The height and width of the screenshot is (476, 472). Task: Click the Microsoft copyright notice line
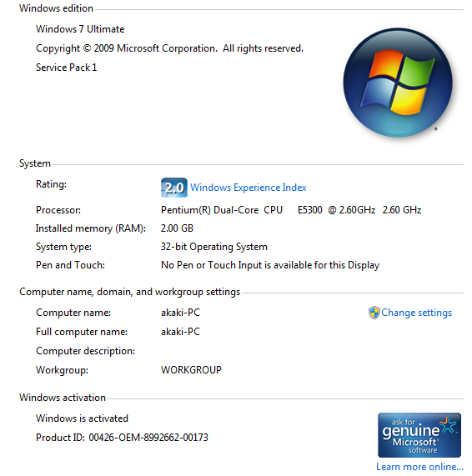click(x=169, y=48)
